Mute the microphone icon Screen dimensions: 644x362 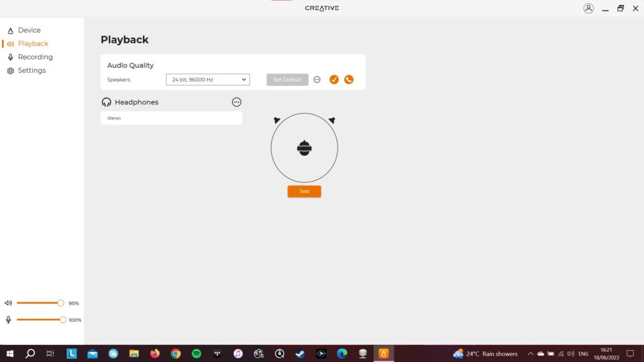(x=8, y=320)
